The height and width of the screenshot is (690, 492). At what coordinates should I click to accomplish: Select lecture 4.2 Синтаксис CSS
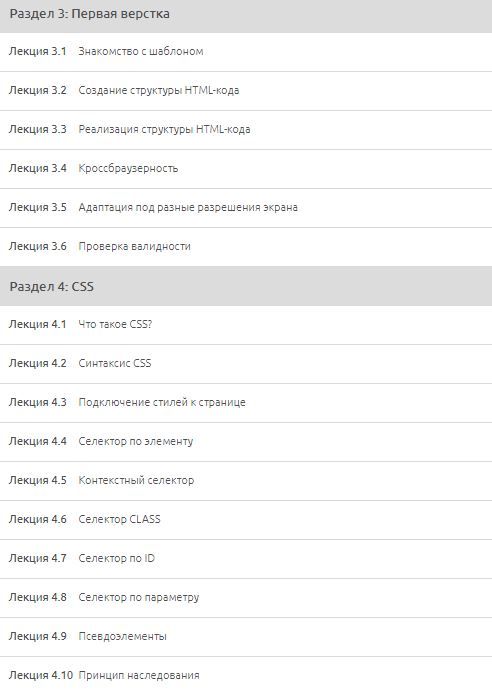(x=246, y=363)
